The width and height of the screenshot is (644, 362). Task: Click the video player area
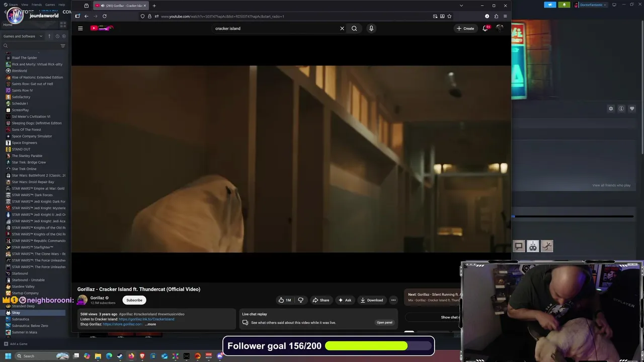(x=291, y=159)
